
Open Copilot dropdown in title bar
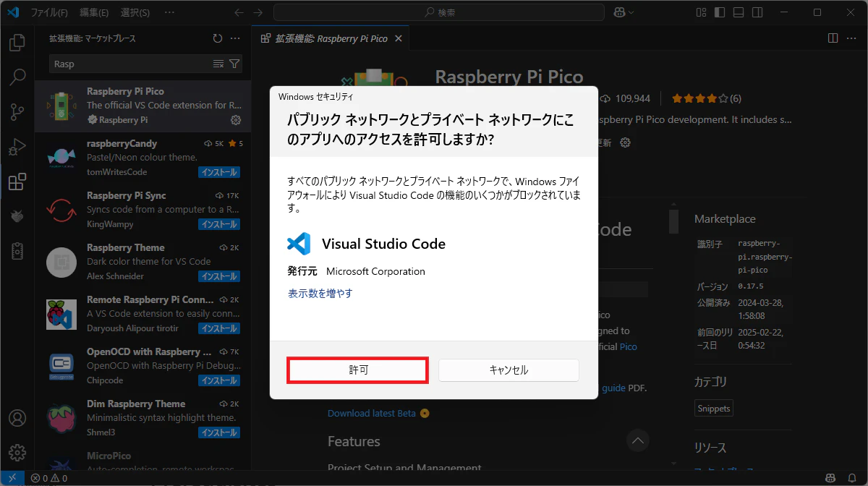(624, 12)
